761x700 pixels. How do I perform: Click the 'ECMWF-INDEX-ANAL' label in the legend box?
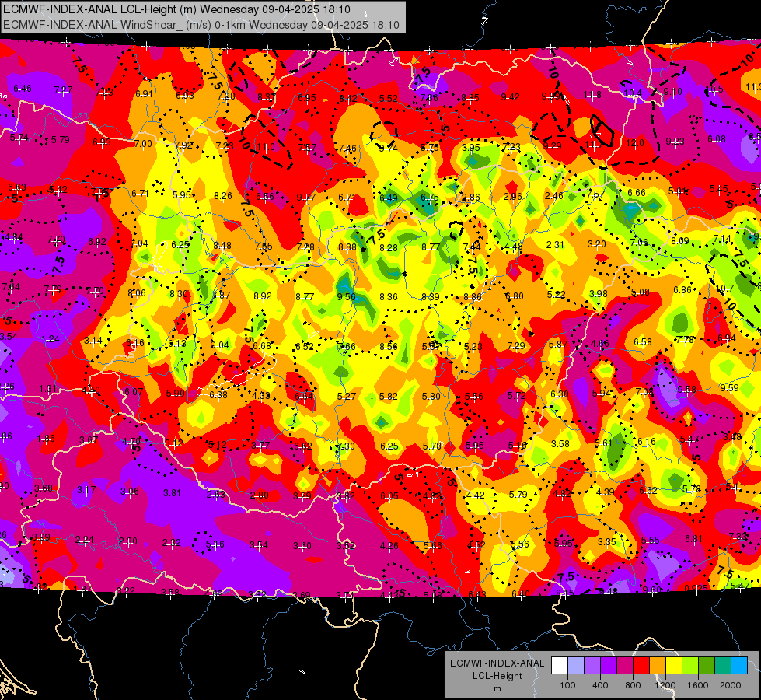pos(497,663)
